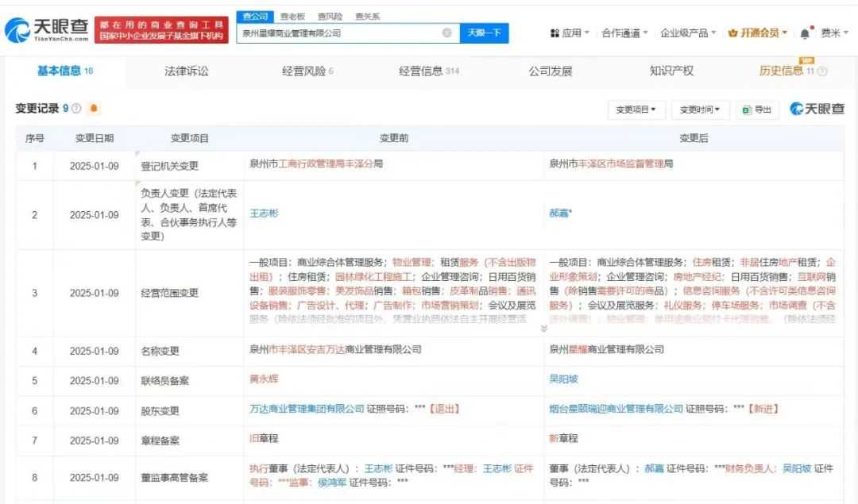Expand the 企业级产品 dropdown menu
This screenshot has width=858, height=504.
[x=688, y=33]
